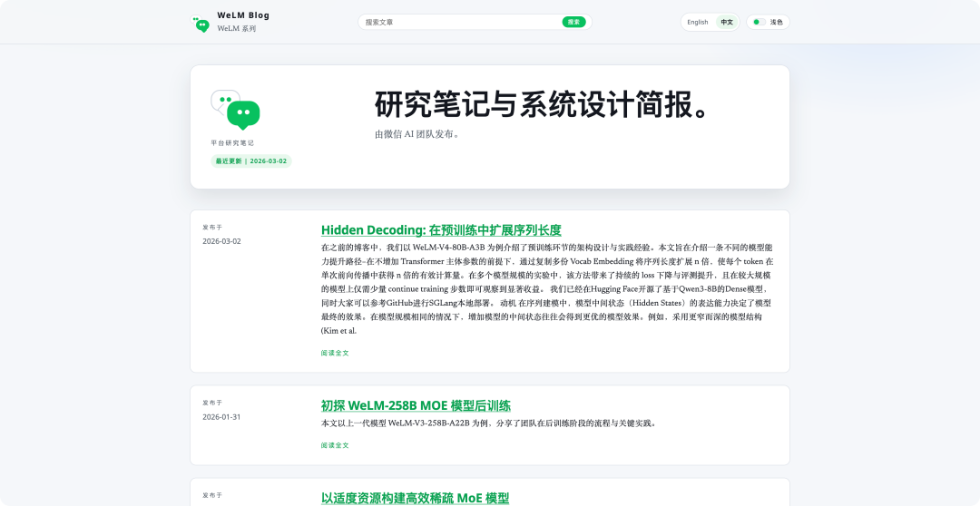The width and height of the screenshot is (980, 506).
Task: Click the 由微信 AI 团队发布 subtitle
Action: coord(417,133)
